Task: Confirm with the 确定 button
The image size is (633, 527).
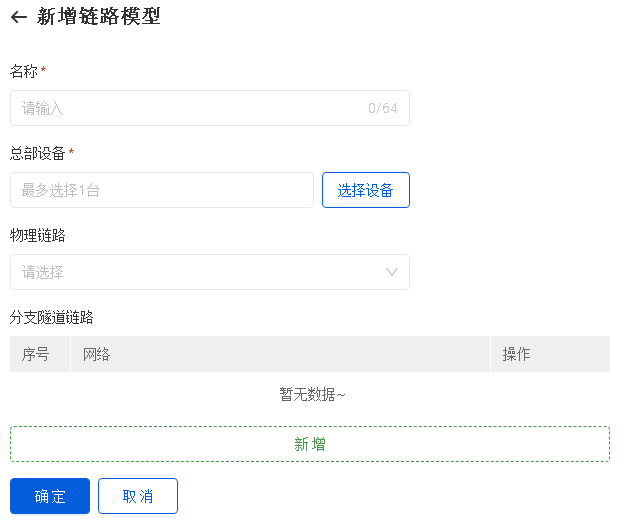Action: [x=50, y=496]
